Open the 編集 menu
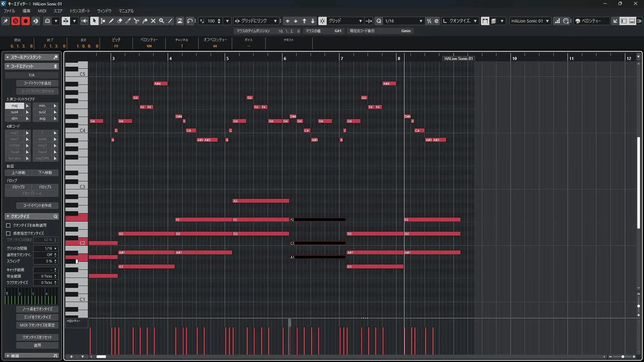Image resolution: width=644 pixels, height=362 pixels. coord(26,11)
